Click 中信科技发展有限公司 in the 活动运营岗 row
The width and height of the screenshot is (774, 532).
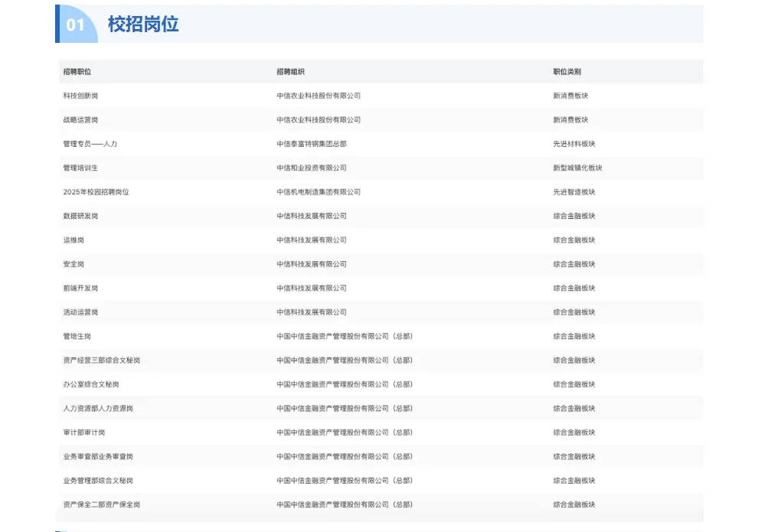click(x=312, y=312)
